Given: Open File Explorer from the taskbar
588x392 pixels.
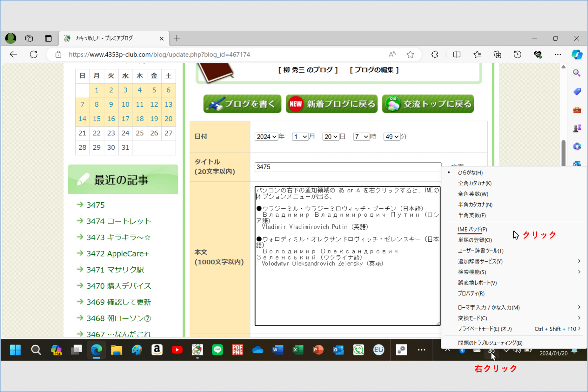Looking at the screenshot, I should tap(117, 350).
